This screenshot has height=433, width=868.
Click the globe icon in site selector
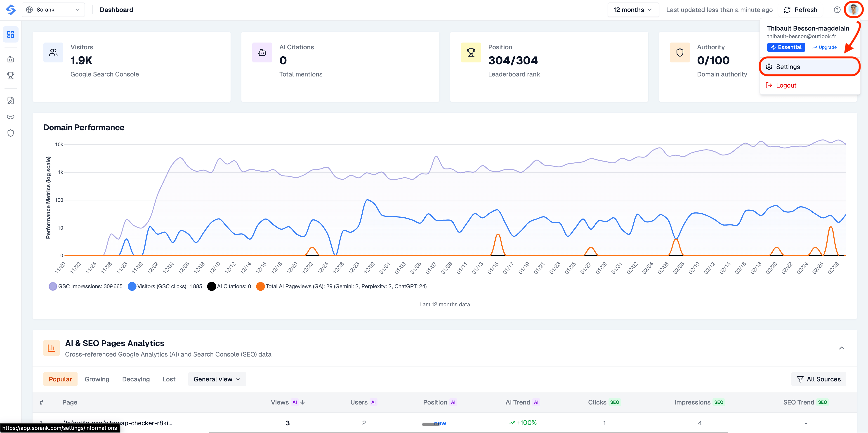(30, 10)
